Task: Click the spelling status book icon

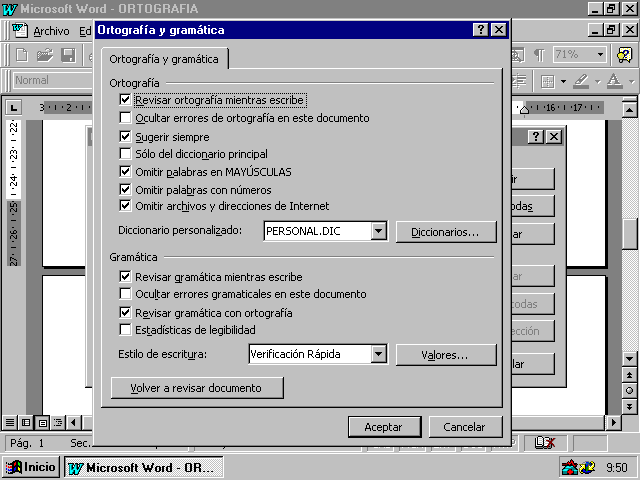Action: 545,442
